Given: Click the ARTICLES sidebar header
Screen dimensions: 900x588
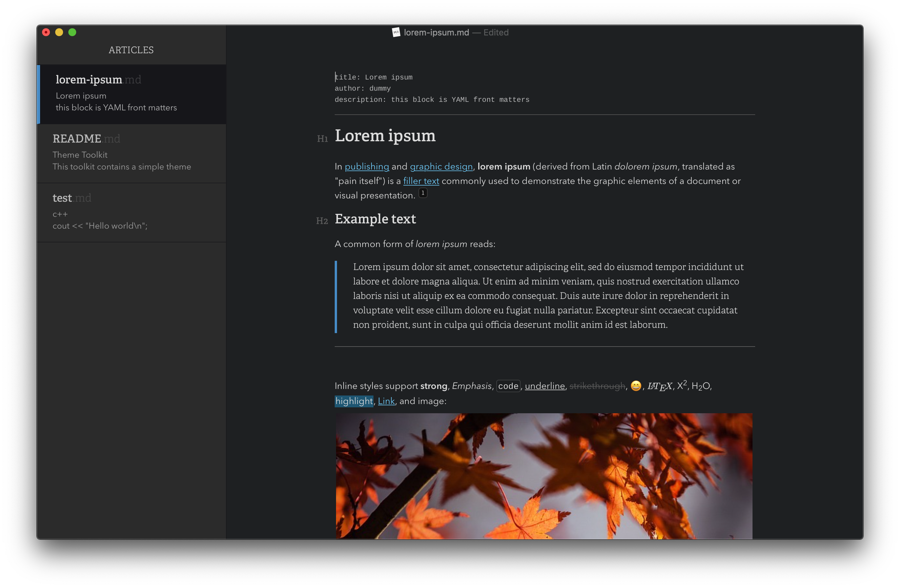Looking at the screenshot, I should coord(131,50).
